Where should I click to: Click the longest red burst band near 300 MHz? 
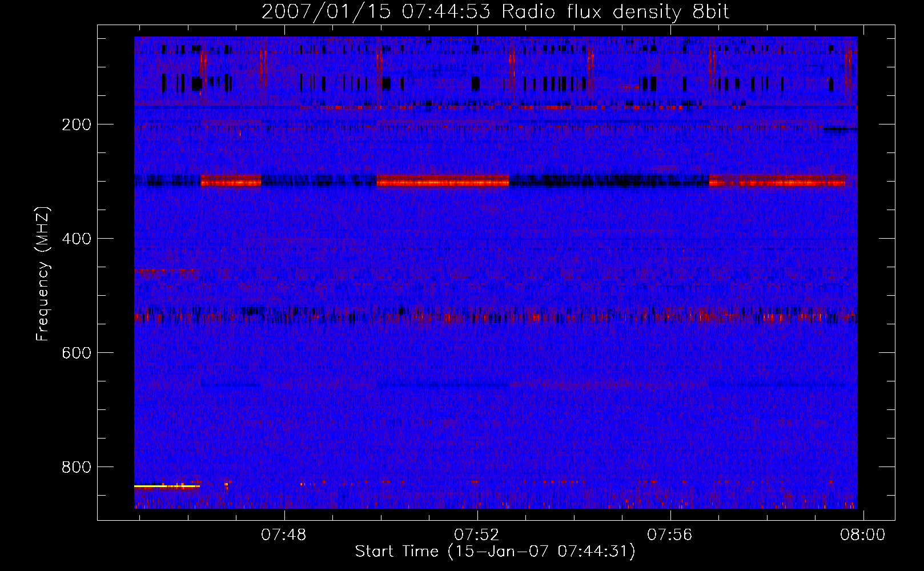tap(443, 181)
